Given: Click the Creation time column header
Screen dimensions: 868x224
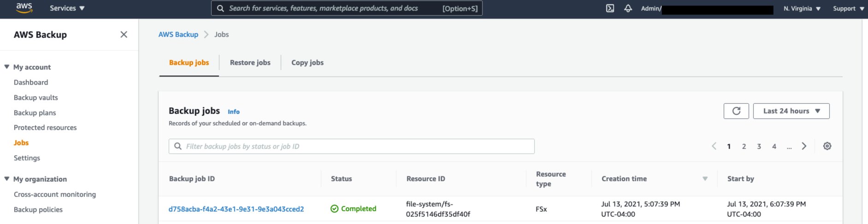Looking at the screenshot, I should (x=624, y=179).
